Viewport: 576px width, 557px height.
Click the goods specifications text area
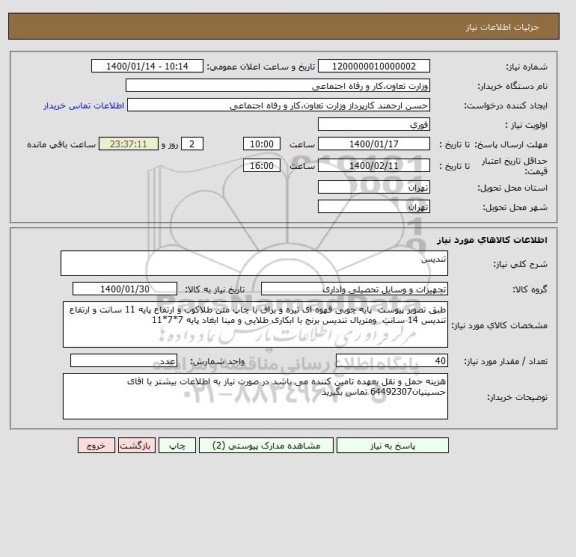(x=255, y=324)
